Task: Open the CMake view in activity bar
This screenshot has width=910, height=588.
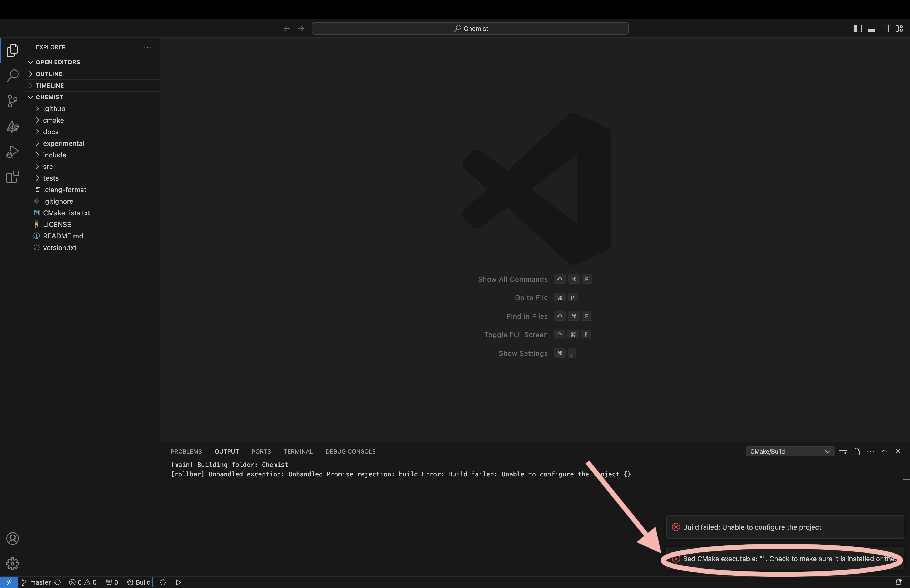Action: point(13,126)
